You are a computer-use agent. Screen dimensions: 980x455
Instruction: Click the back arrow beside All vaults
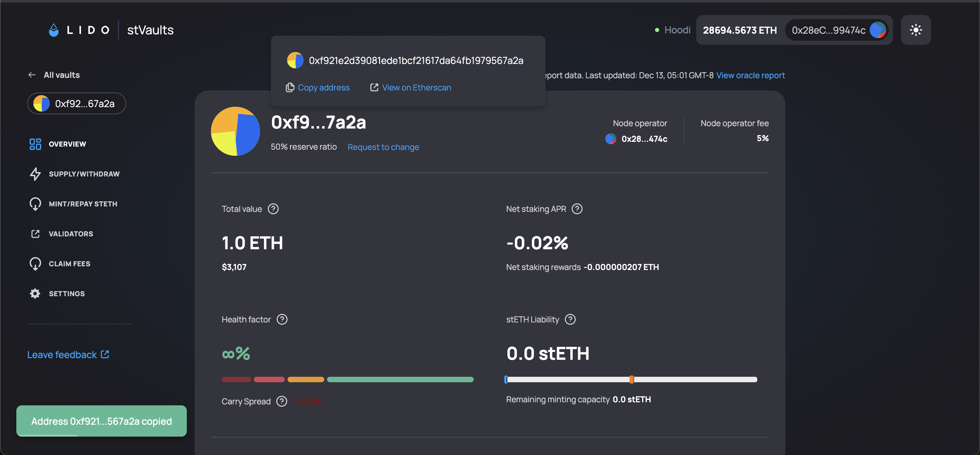point(32,75)
